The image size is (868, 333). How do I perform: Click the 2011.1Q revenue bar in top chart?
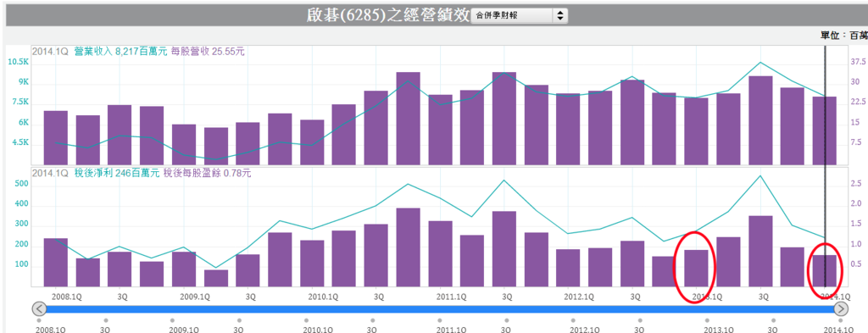click(x=441, y=130)
